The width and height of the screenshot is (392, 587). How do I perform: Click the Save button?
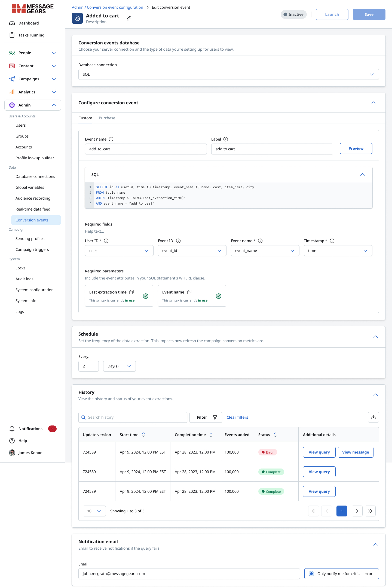pyautogui.click(x=369, y=14)
